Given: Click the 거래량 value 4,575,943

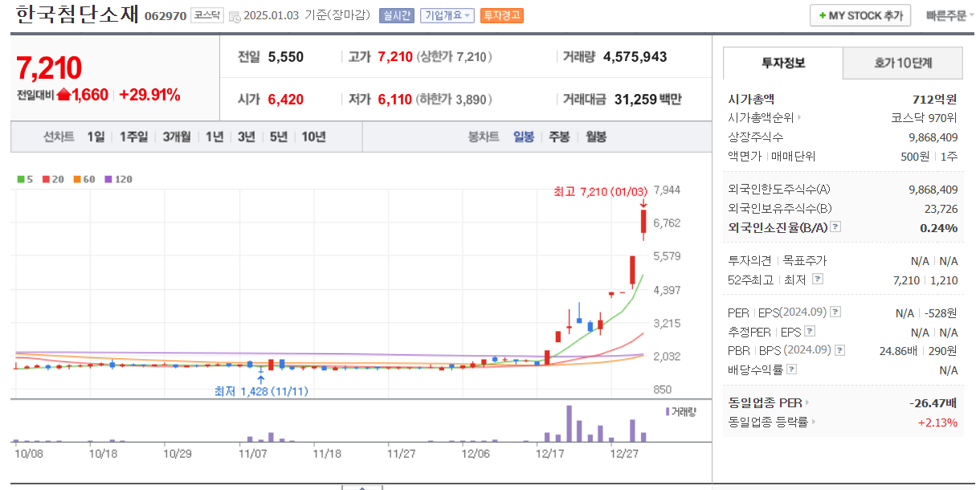Looking at the screenshot, I should click(635, 57).
